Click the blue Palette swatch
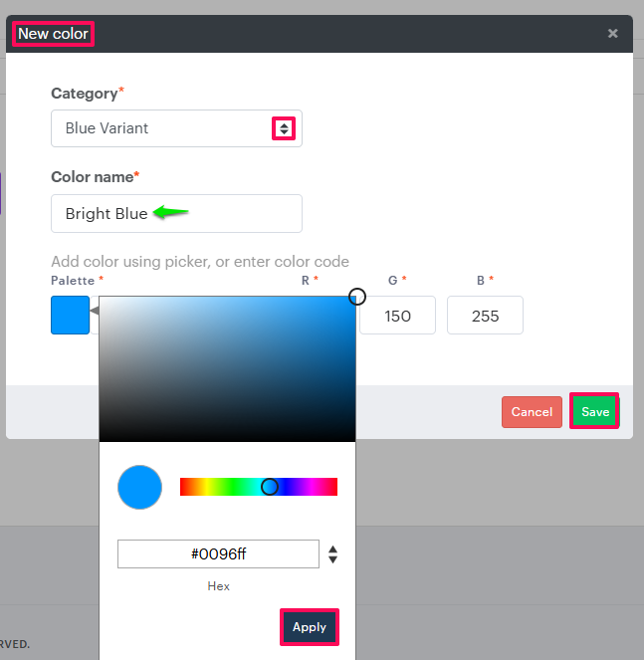644x660 pixels. [70, 315]
